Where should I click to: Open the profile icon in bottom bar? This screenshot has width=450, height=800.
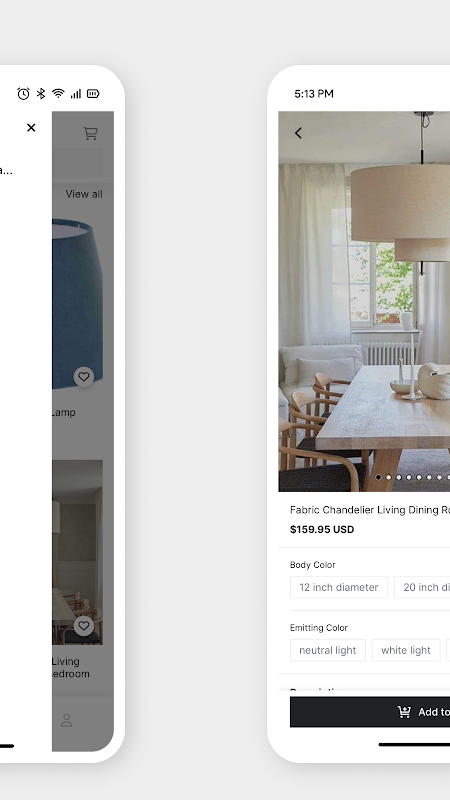(66, 720)
